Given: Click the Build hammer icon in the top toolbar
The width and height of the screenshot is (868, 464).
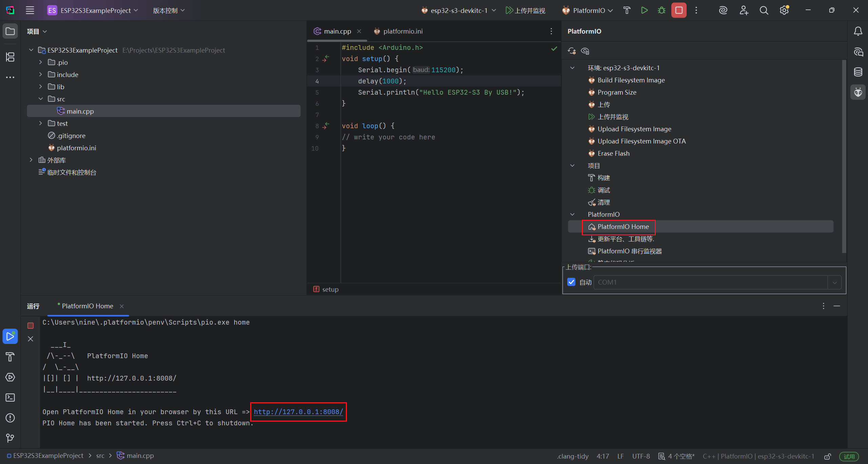Looking at the screenshot, I should [627, 11].
